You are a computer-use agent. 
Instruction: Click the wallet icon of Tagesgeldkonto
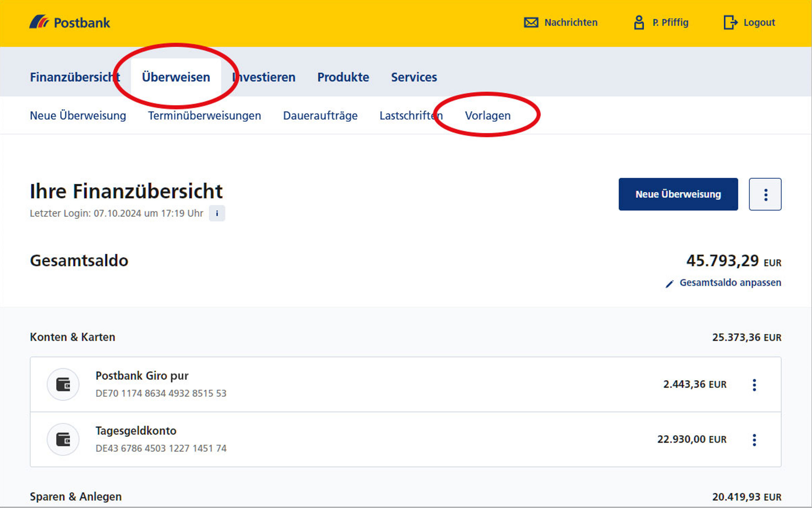(x=63, y=439)
